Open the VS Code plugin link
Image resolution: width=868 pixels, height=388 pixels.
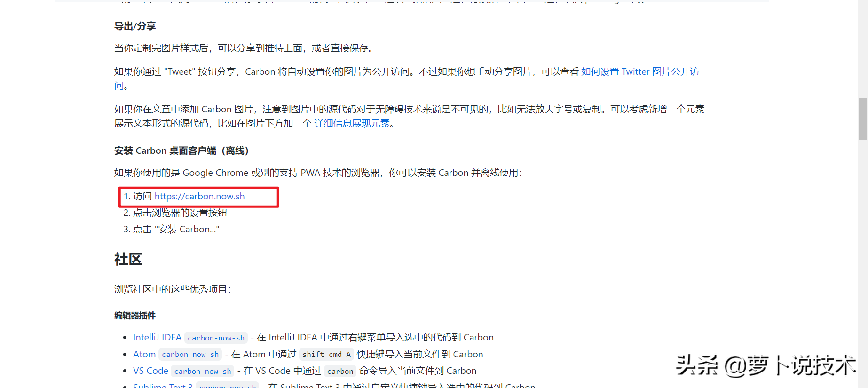coord(150,371)
